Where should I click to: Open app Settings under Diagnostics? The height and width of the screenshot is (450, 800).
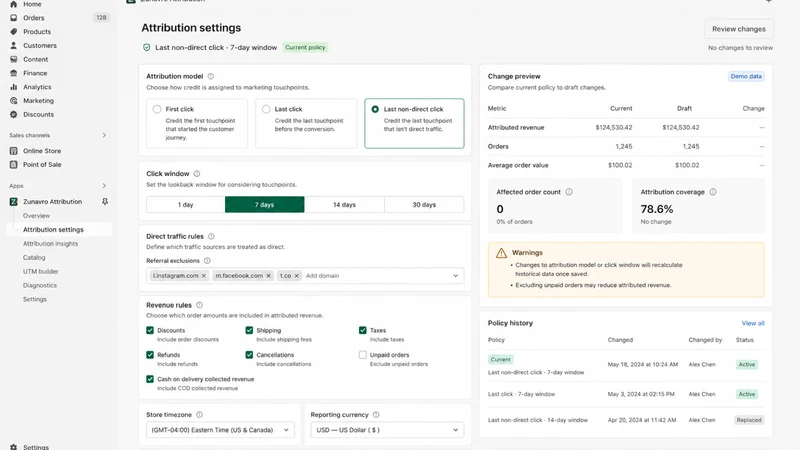(x=35, y=299)
